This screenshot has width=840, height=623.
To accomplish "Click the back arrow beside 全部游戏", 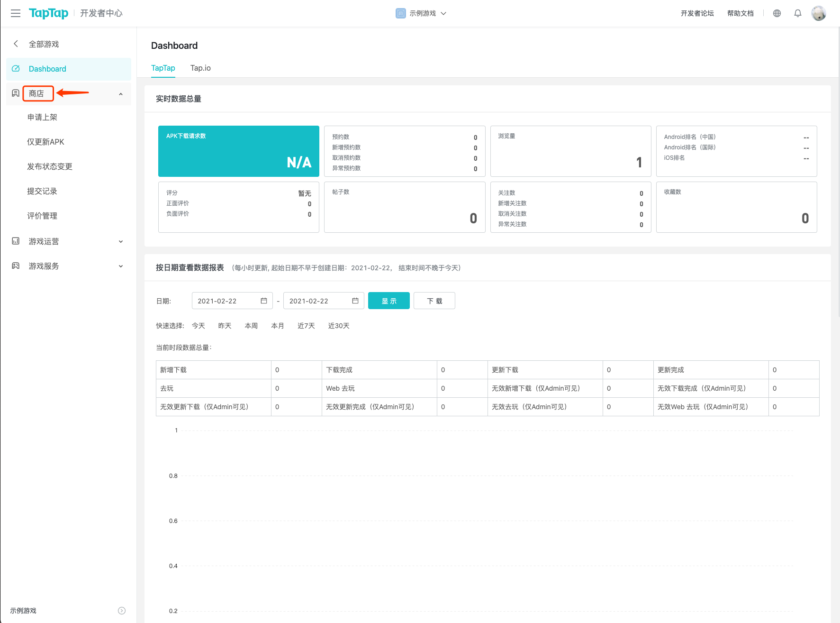I will [x=16, y=44].
